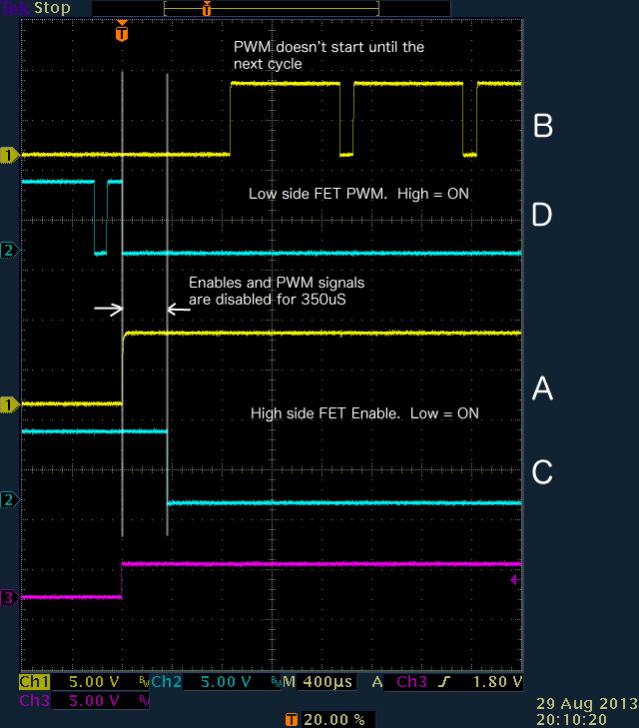Click the orange trigger position marker on the graticule
This screenshot has height=728, width=639.
pyautogui.click(x=122, y=32)
